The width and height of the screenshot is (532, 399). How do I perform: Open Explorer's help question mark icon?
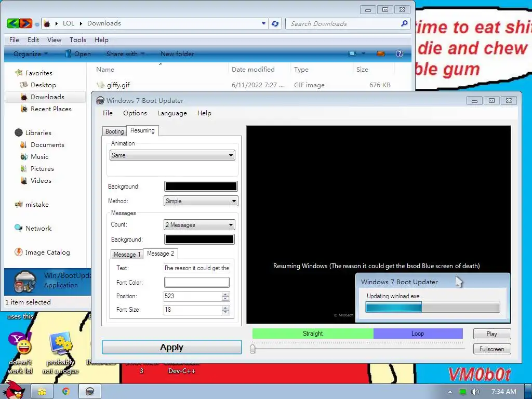[400, 54]
